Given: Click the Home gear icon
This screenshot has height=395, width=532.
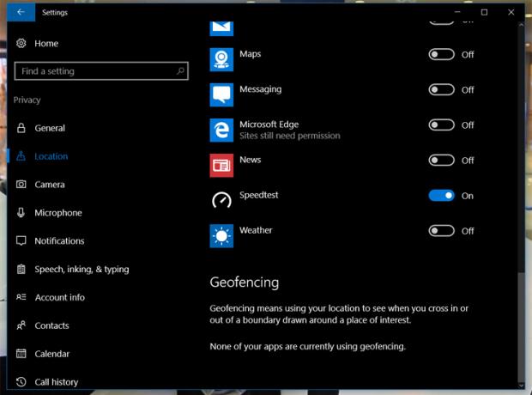Looking at the screenshot, I should point(21,44).
